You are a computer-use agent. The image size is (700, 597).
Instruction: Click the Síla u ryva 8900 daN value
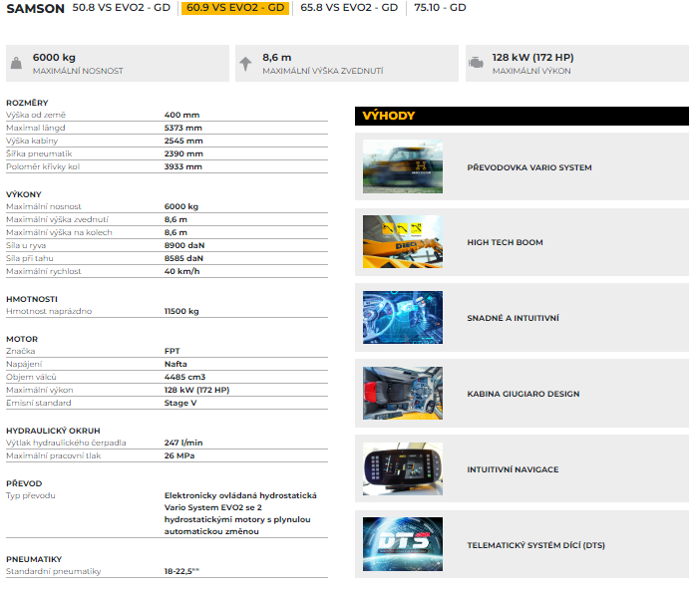coord(184,245)
